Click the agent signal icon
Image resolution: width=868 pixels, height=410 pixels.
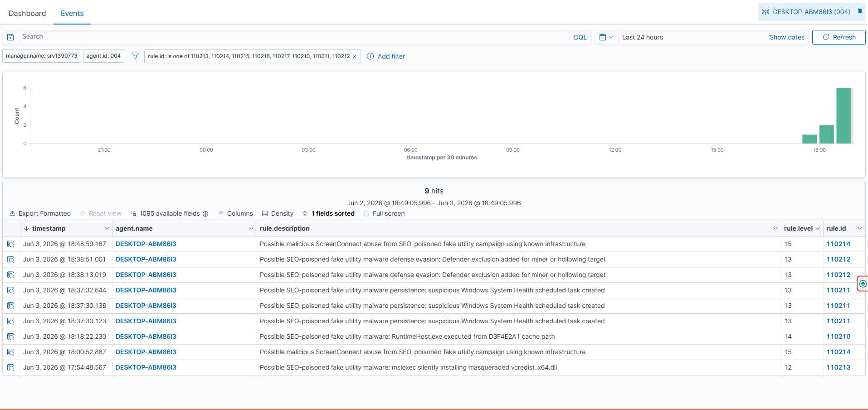(x=766, y=12)
